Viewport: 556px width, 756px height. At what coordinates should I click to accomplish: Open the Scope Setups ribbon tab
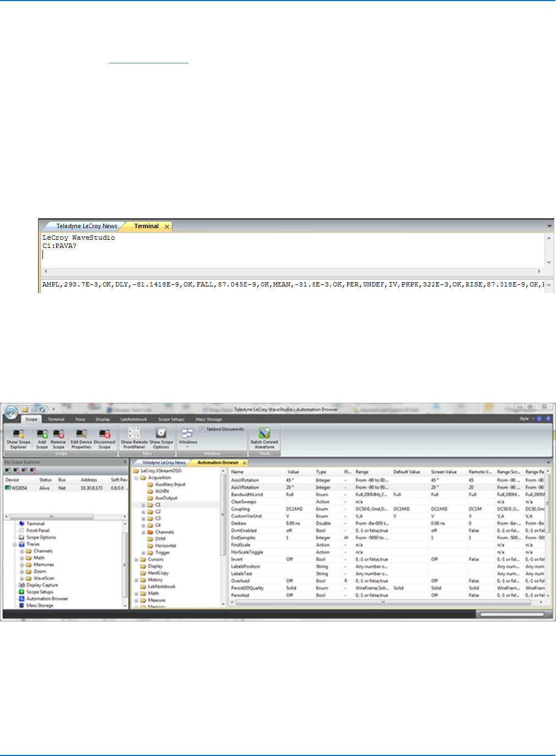pyautogui.click(x=171, y=419)
